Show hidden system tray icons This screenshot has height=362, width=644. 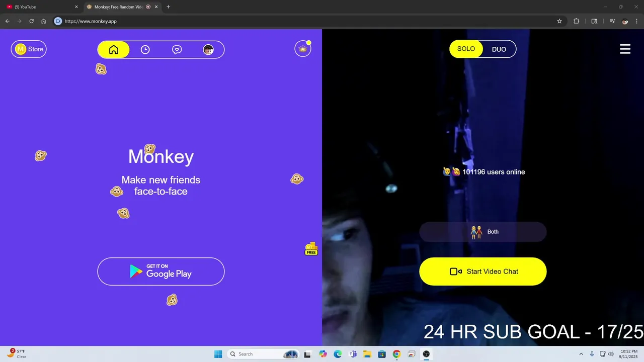pyautogui.click(x=581, y=354)
